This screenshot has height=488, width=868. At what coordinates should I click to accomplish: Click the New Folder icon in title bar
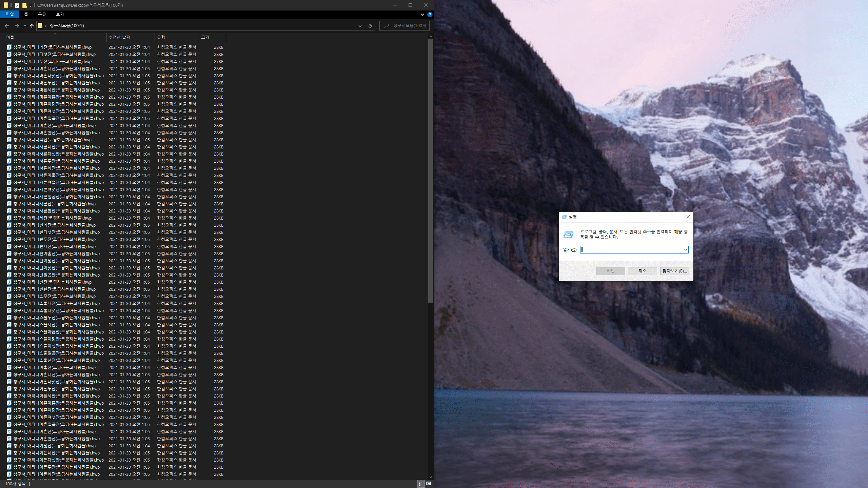(x=24, y=5)
